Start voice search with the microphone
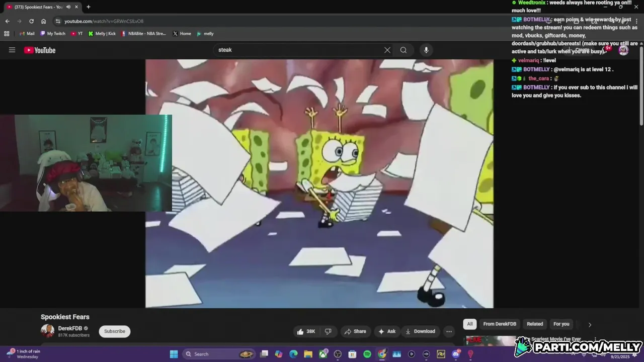The image size is (644, 362). 426,50
